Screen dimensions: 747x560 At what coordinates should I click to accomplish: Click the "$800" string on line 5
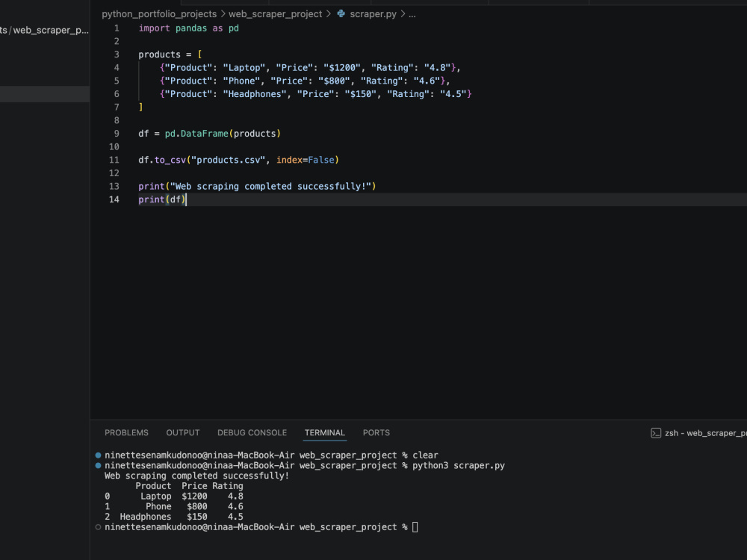point(334,81)
